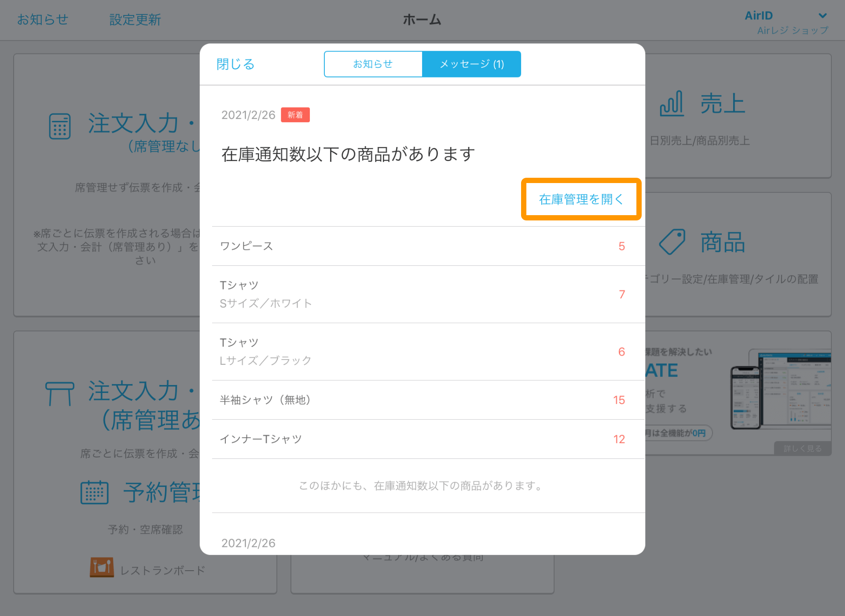Open the 売上 bar chart icon
Screen dimensions: 845x616
tap(672, 104)
